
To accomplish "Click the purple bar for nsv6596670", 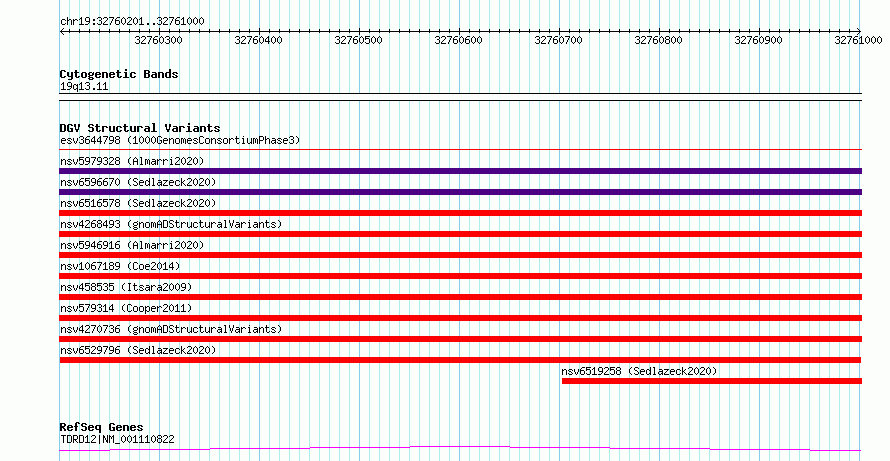I will [460, 192].
